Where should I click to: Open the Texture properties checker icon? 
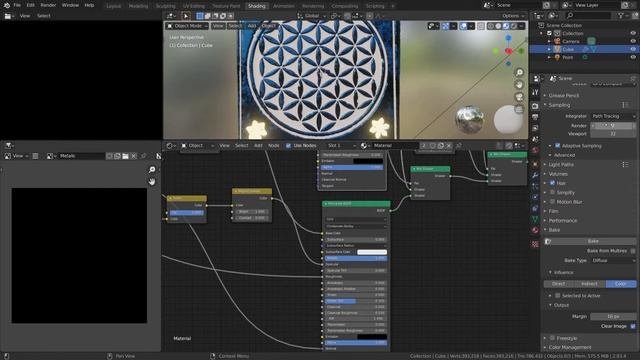pyautogui.click(x=535, y=244)
